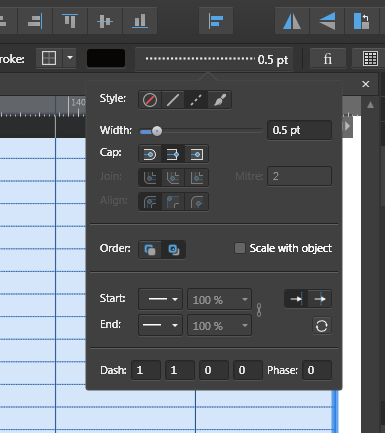Screen dimensions: 385x433
Task: Choose the Bevel join option
Action: (173, 178)
